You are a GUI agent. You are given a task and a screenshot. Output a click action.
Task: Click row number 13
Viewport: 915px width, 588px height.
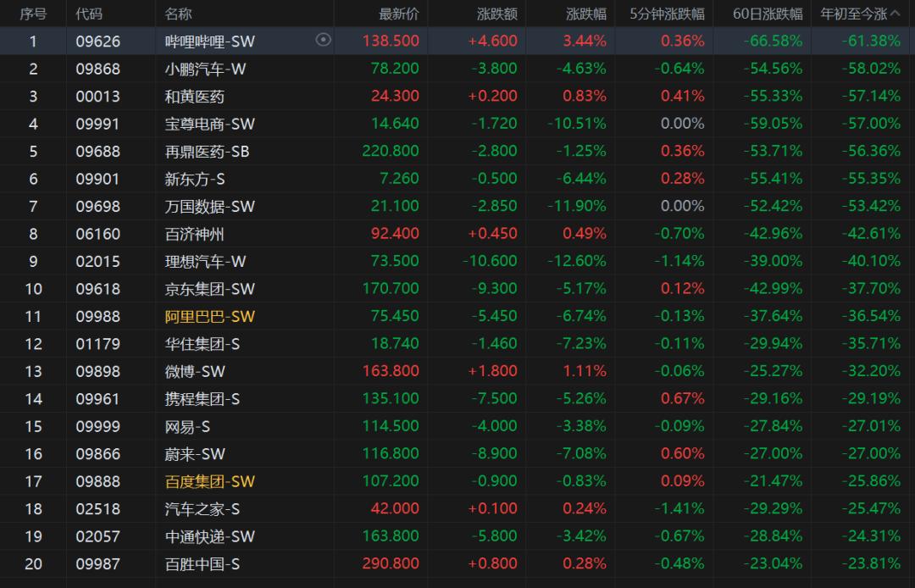[33, 371]
